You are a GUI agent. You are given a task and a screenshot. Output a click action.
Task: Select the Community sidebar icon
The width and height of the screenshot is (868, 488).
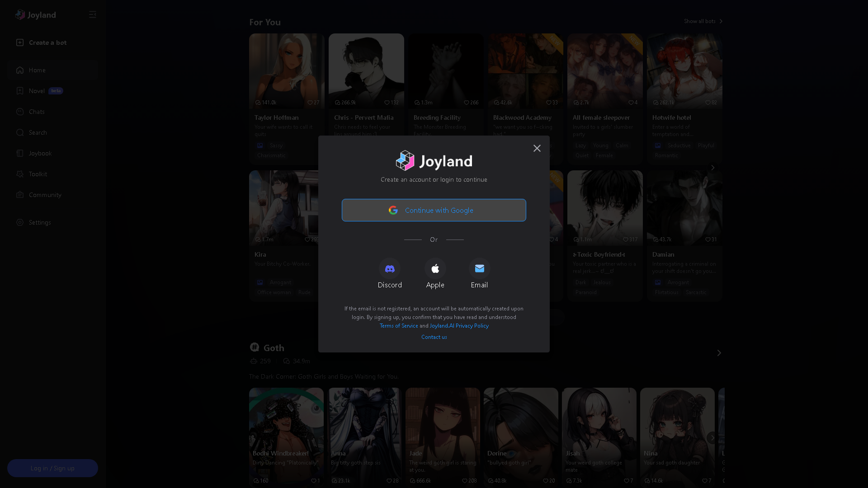coord(20,195)
